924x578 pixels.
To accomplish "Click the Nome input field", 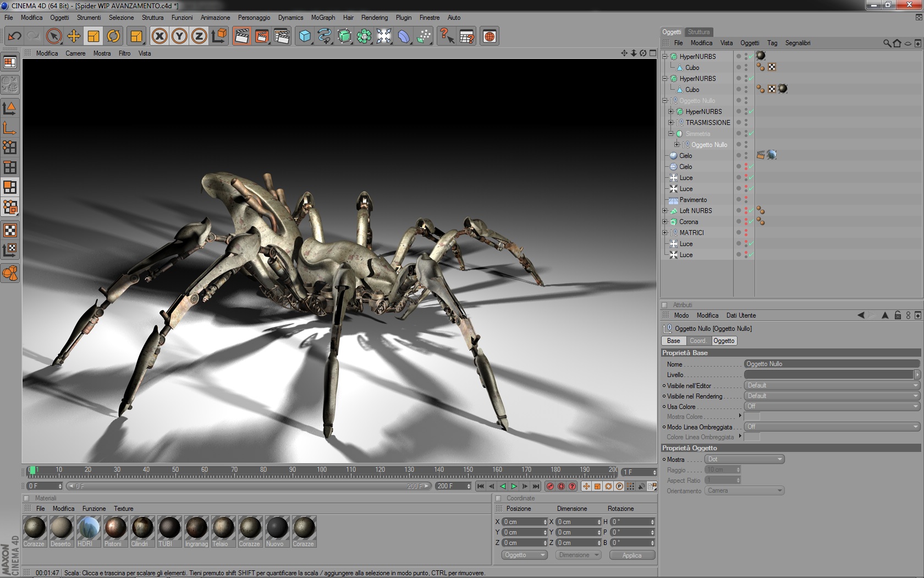I will [831, 364].
